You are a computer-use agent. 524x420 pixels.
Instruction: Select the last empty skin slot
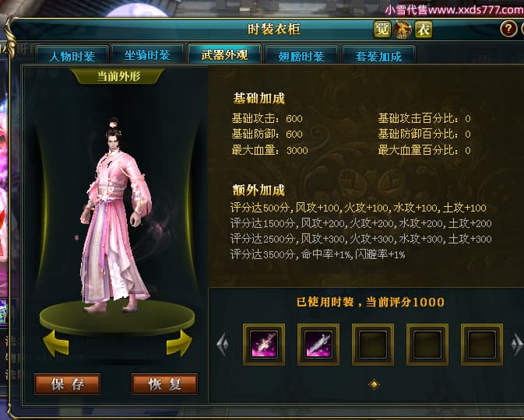click(x=482, y=345)
